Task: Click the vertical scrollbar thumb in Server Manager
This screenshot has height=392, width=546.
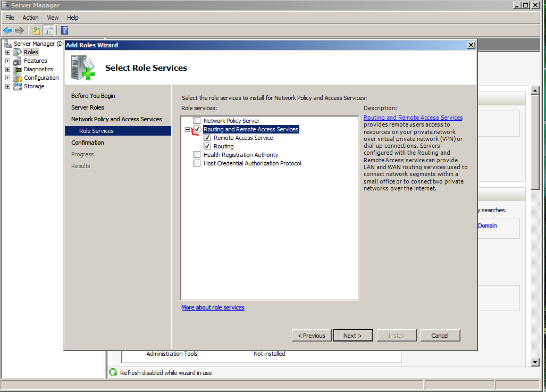Action: (535, 142)
